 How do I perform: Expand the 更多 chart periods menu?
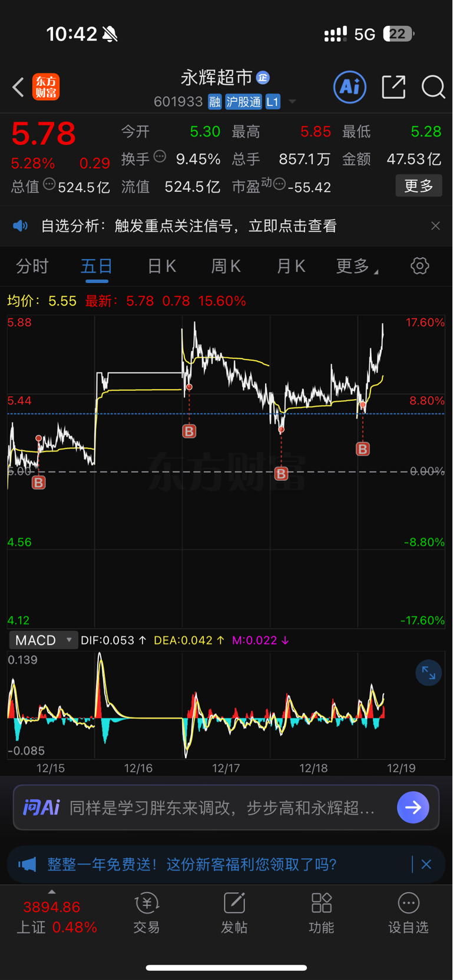357,266
